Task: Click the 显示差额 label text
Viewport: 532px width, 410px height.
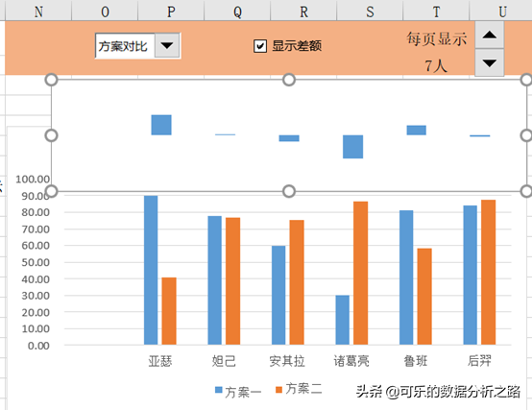Action: tap(297, 46)
